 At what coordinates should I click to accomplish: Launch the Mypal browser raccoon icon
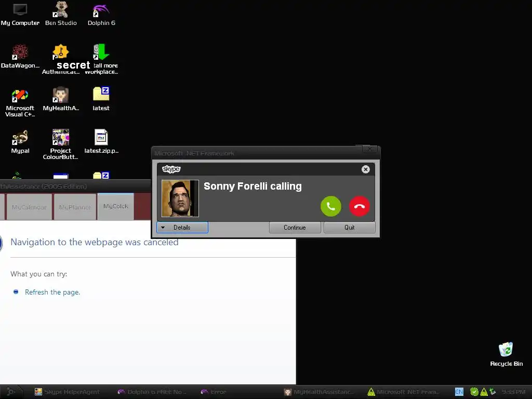(x=20, y=142)
